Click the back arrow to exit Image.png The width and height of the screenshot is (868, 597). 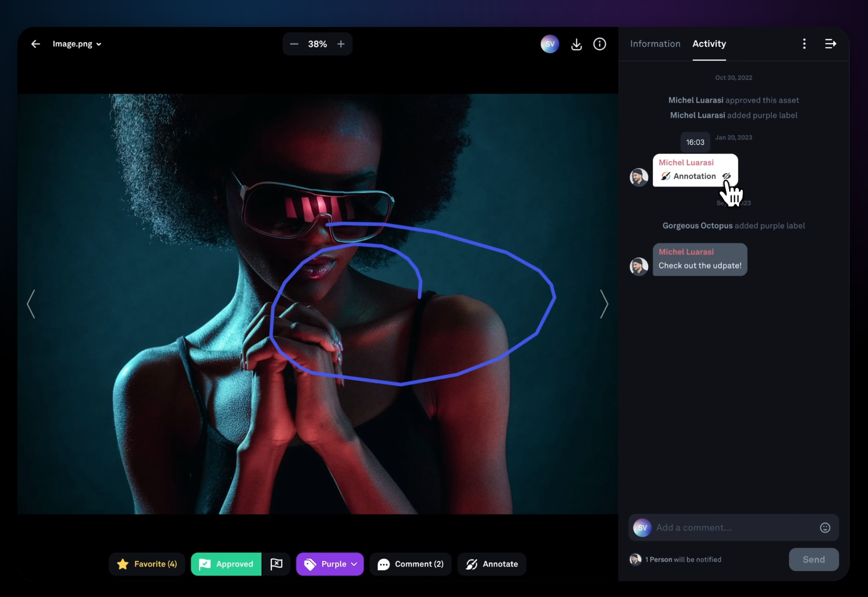35,44
